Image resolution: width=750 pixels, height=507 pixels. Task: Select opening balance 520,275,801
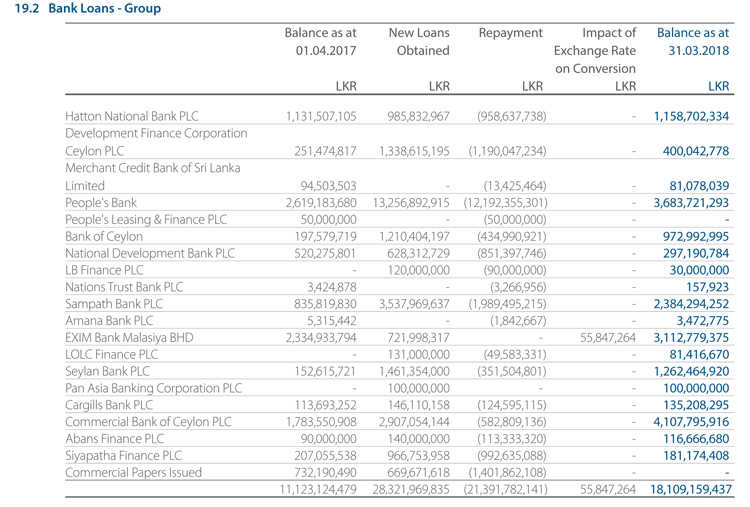click(x=325, y=253)
